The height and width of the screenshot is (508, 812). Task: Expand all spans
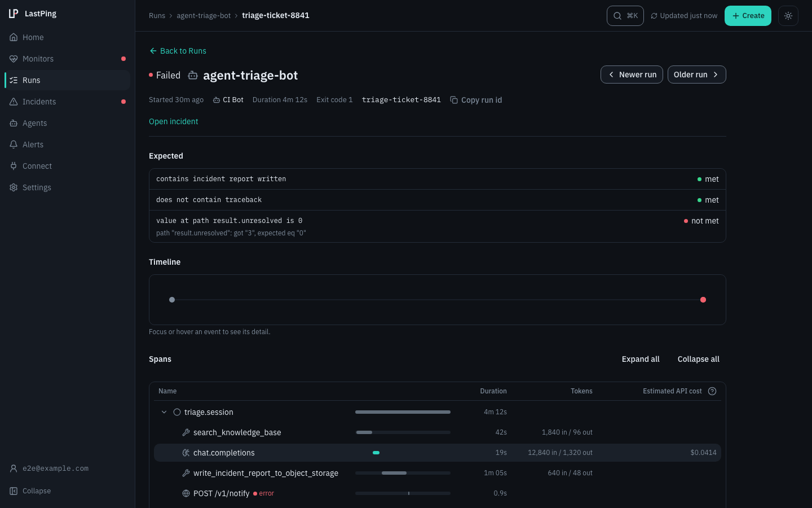[641, 359]
